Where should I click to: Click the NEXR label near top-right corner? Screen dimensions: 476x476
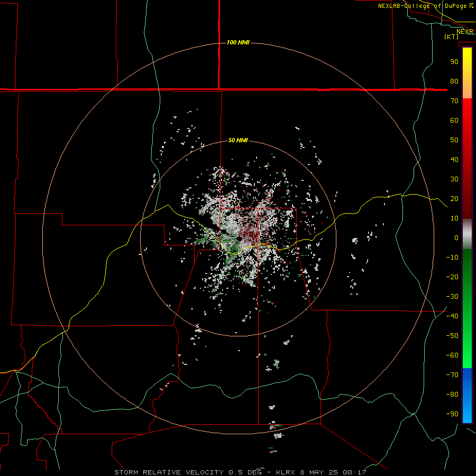pyautogui.click(x=465, y=32)
